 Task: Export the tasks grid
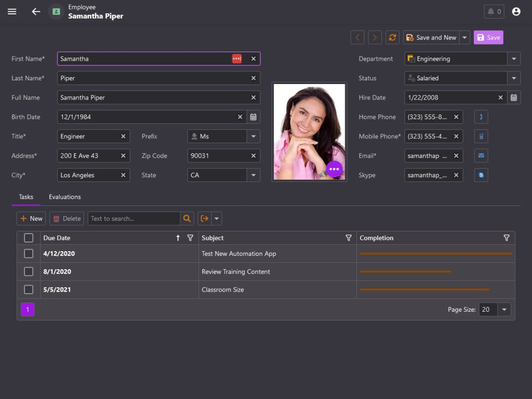(x=205, y=219)
